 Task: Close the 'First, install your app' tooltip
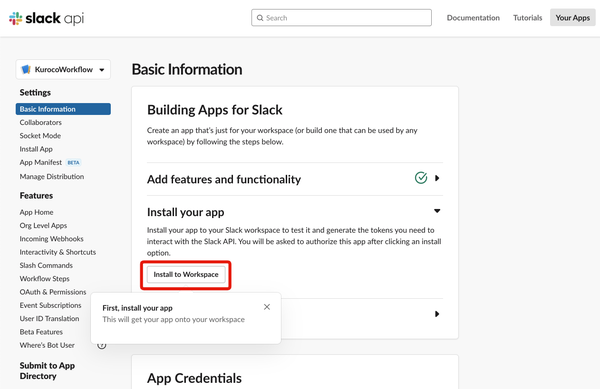point(267,307)
